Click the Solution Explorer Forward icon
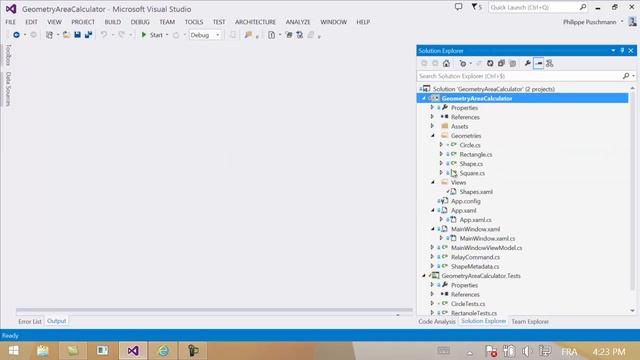The image size is (640, 360). [435, 63]
